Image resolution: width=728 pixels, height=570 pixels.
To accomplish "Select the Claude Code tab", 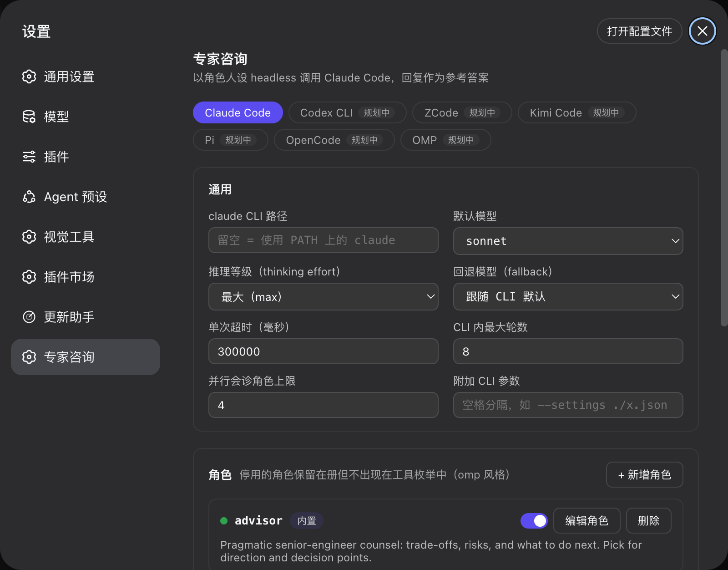I will 238,112.
